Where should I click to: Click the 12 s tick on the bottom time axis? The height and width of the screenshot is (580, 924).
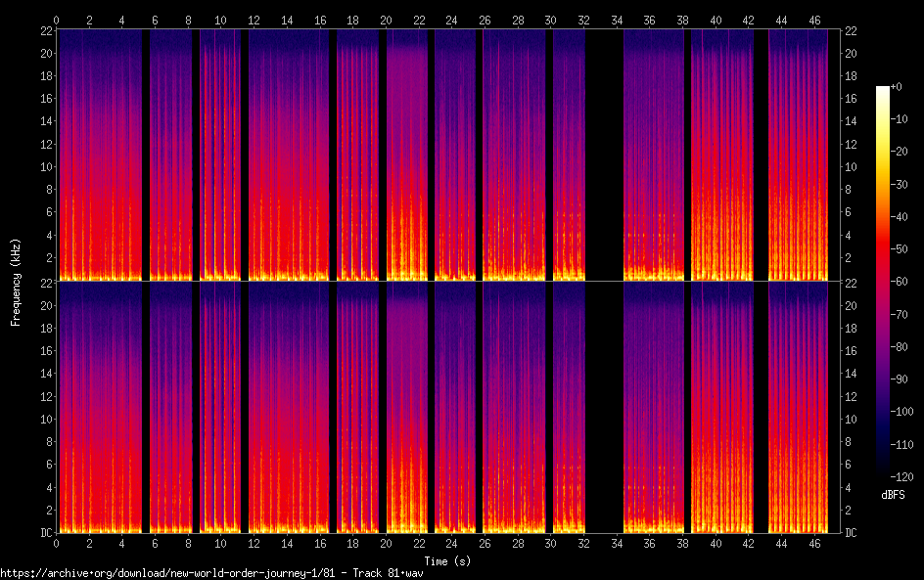click(254, 543)
